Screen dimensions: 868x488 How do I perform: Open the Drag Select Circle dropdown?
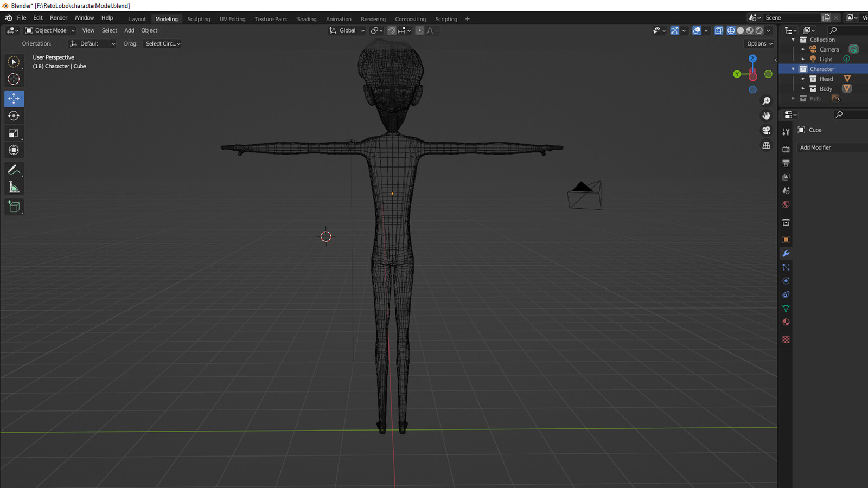tap(163, 43)
